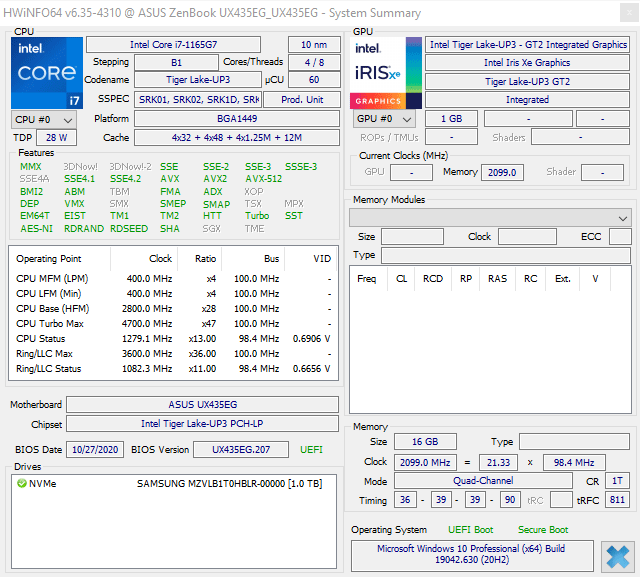Click the BIOS Date 10/27/2020 field

click(95, 450)
